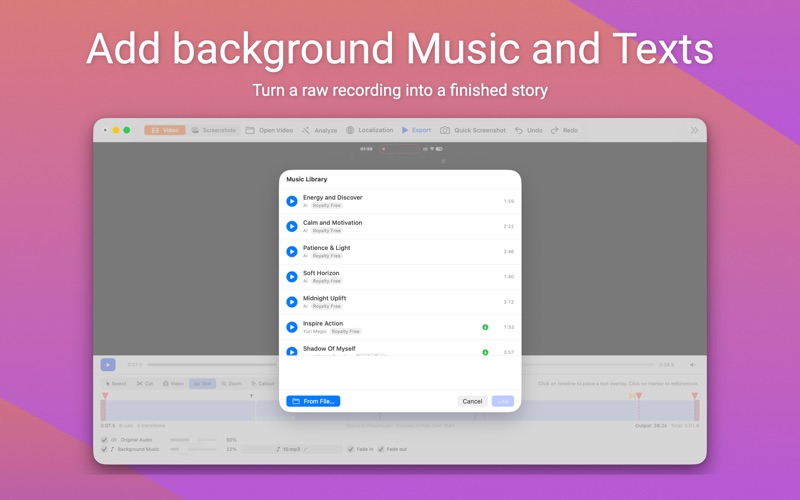Switch to the Screenshots tab in toolbar
The height and width of the screenshot is (500, 800).
(214, 130)
